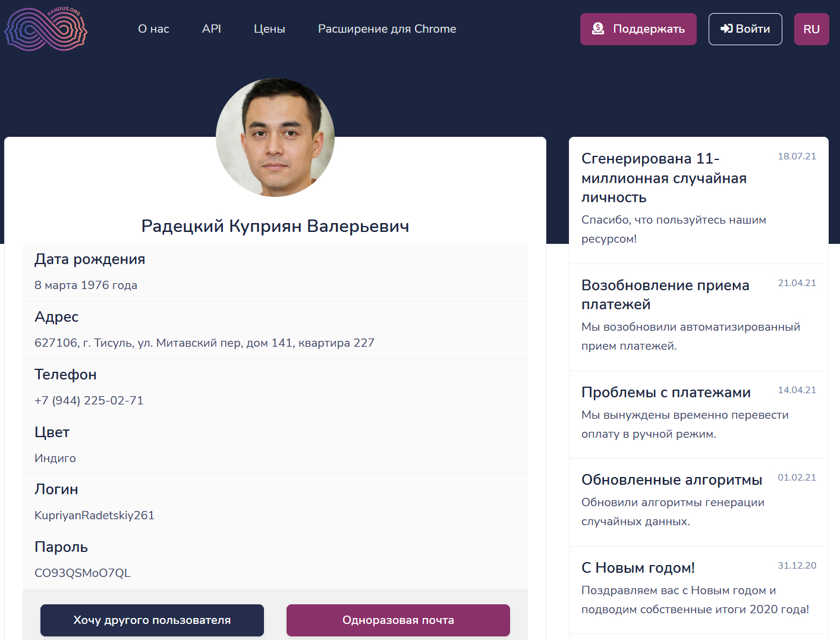Go to the Цены pricing page
Viewport: 840px width, 640px height.
269,29
